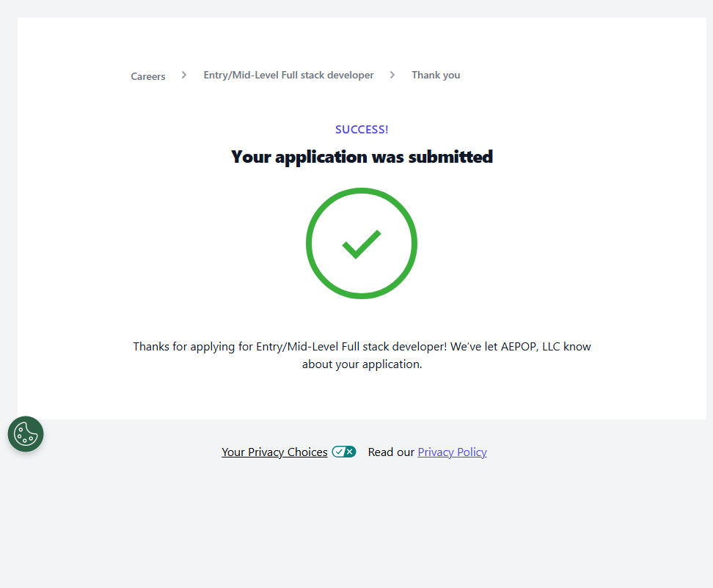Open the cookie preferences button
This screenshot has width=713, height=588.
[x=26, y=434]
